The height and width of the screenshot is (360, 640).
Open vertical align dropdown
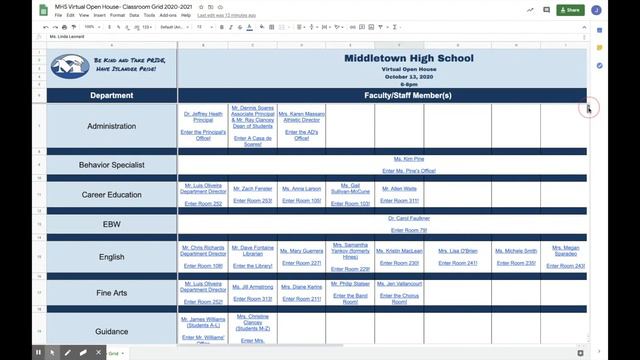pos(313,27)
